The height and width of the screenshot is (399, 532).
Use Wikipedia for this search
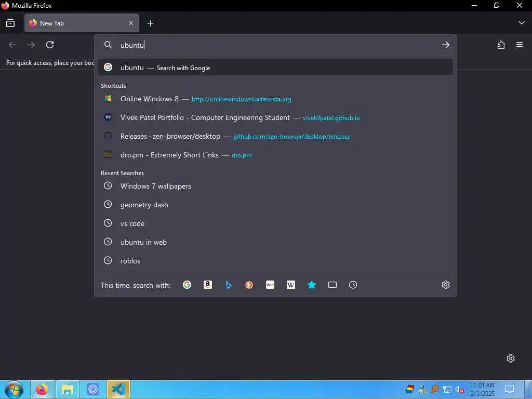pos(291,285)
